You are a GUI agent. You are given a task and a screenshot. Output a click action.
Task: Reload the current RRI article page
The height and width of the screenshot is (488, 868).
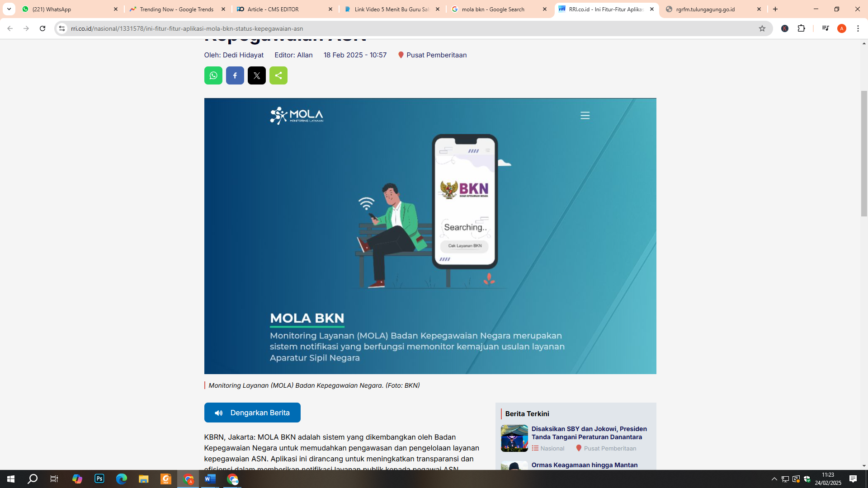pyautogui.click(x=42, y=28)
